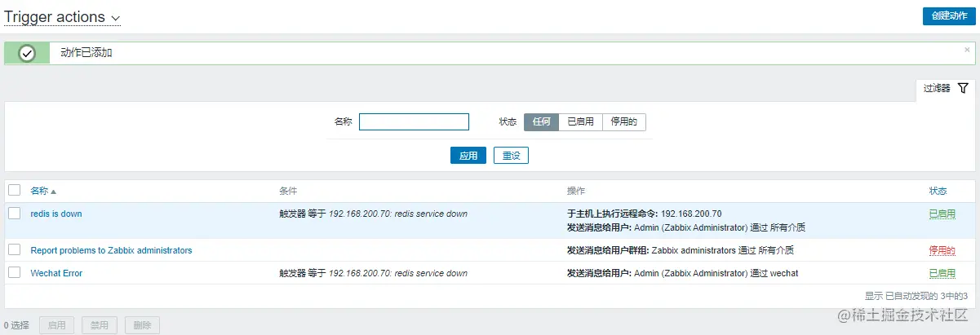Tick the select-all checkbox in table header
Image resolution: width=980 pixels, height=335 pixels.
click(14, 190)
